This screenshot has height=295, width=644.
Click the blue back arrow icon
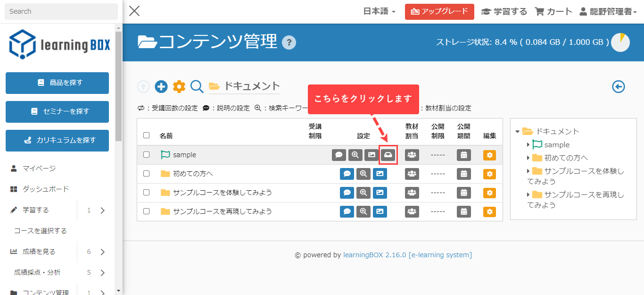[x=618, y=87]
